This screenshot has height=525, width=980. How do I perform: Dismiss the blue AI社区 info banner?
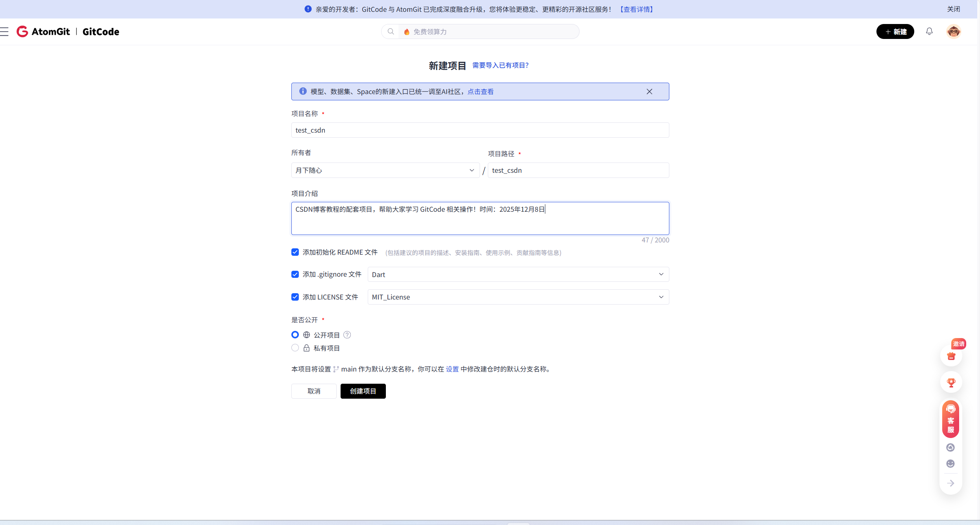[x=649, y=92]
